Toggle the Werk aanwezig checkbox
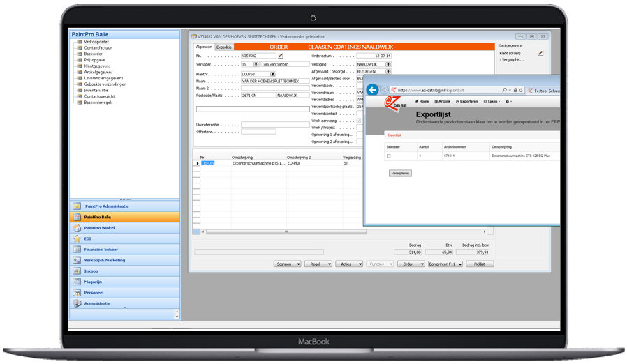 pos(360,121)
